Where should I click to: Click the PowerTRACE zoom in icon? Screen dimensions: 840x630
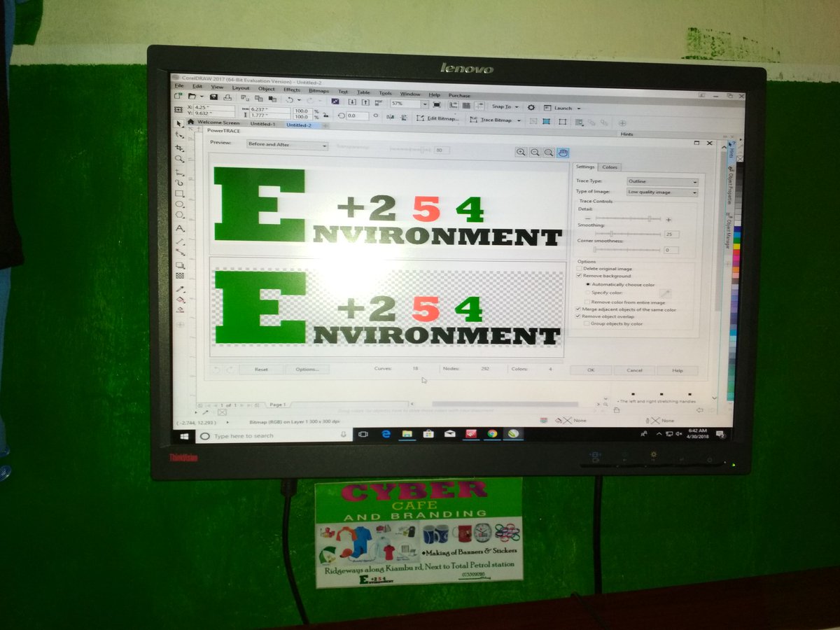[x=521, y=152]
